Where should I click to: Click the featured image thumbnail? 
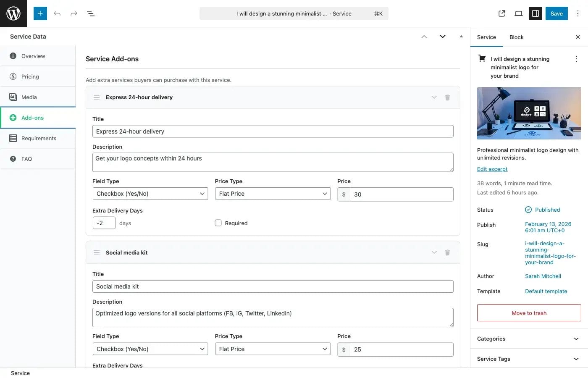click(x=529, y=113)
